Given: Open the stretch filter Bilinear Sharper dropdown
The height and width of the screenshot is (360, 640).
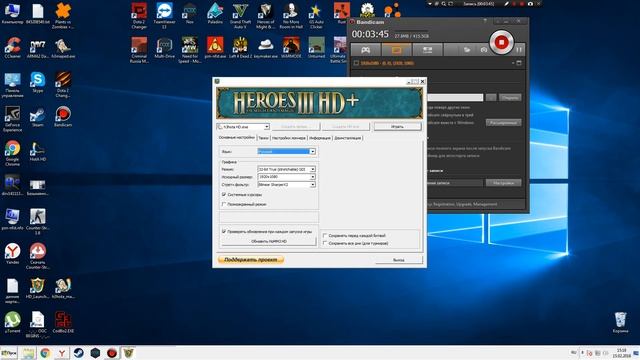Looking at the screenshot, I should [313, 184].
